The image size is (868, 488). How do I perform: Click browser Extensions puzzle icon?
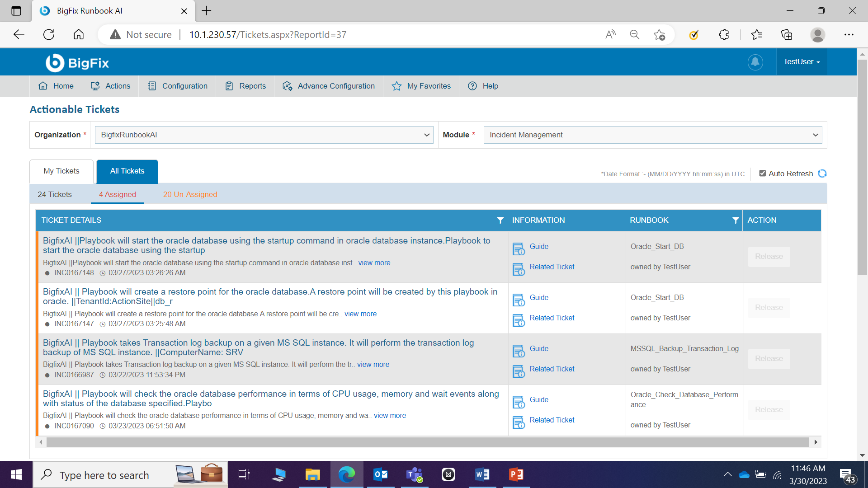pyautogui.click(x=724, y=35)
